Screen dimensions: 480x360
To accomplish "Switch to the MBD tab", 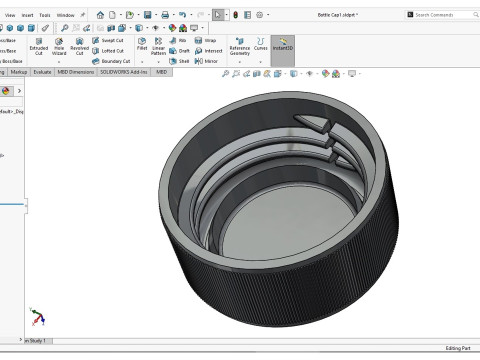I will 162,72.
